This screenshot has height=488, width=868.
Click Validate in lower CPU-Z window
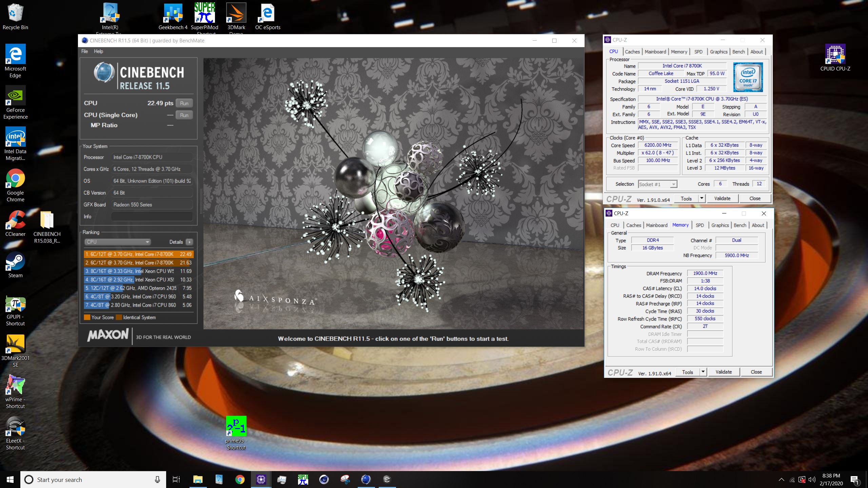[x=724, y=372]
